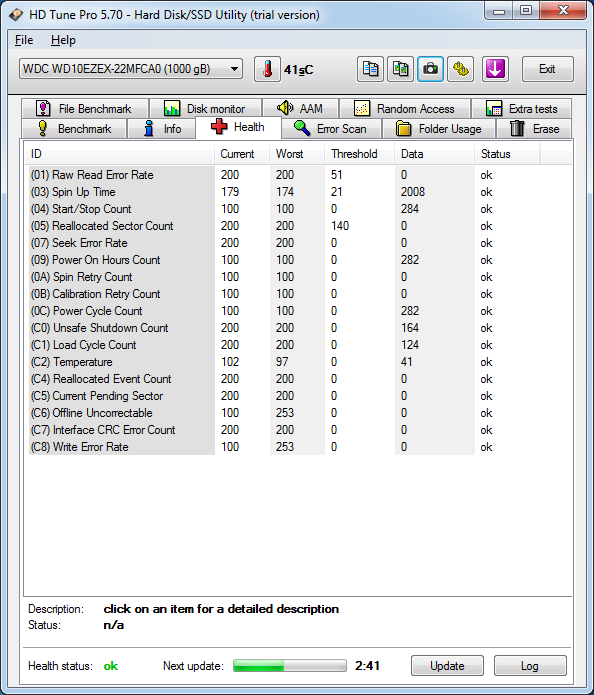The image size is (594, 695).
Task: Click the purple down-arrow icon
Action: (495, 69)
